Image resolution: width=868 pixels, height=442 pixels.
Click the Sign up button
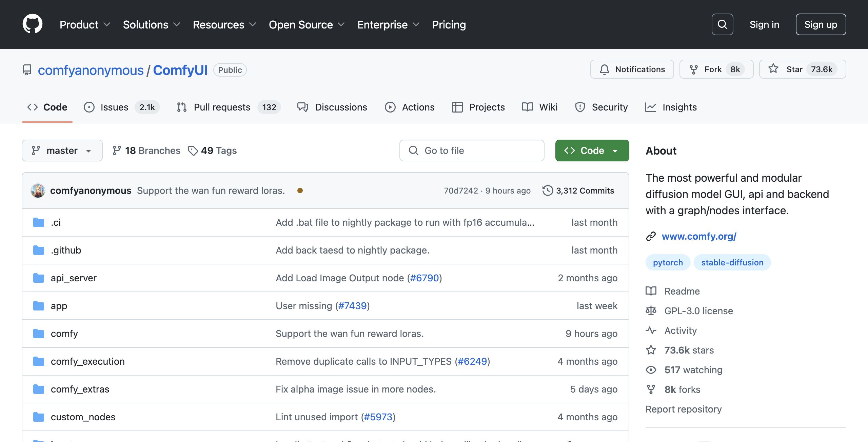click(821, 24)
